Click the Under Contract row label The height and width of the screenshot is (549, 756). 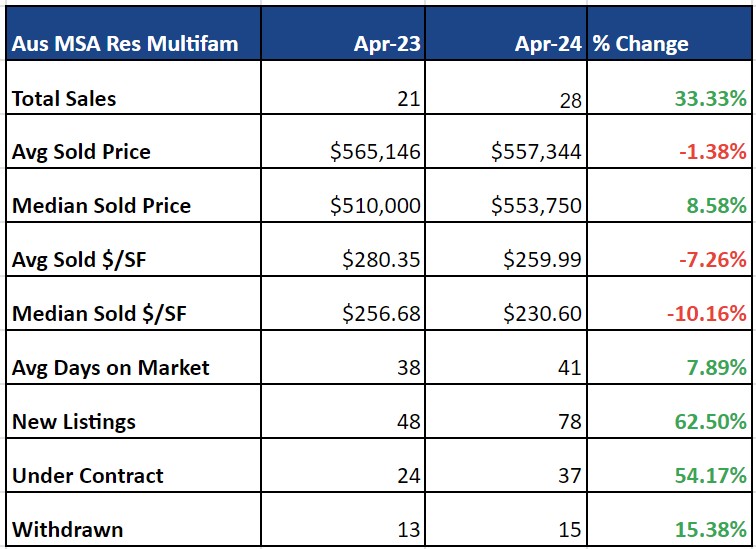tap(88, 476)
